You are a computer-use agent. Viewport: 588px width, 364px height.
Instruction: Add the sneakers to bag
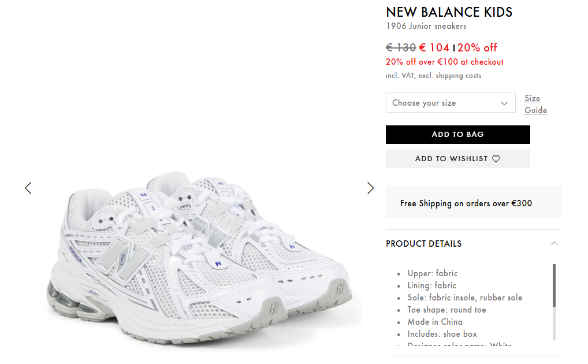458,135
